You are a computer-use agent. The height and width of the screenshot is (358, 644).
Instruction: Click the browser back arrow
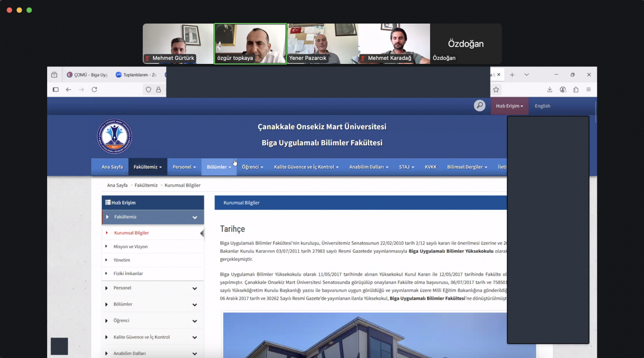coord(69,89)
